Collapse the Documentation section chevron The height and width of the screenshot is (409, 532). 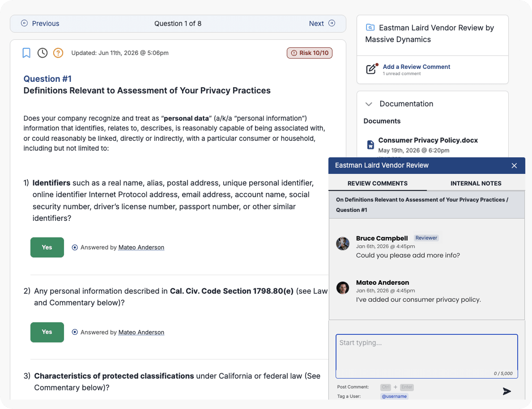click(x=369, y=104)
